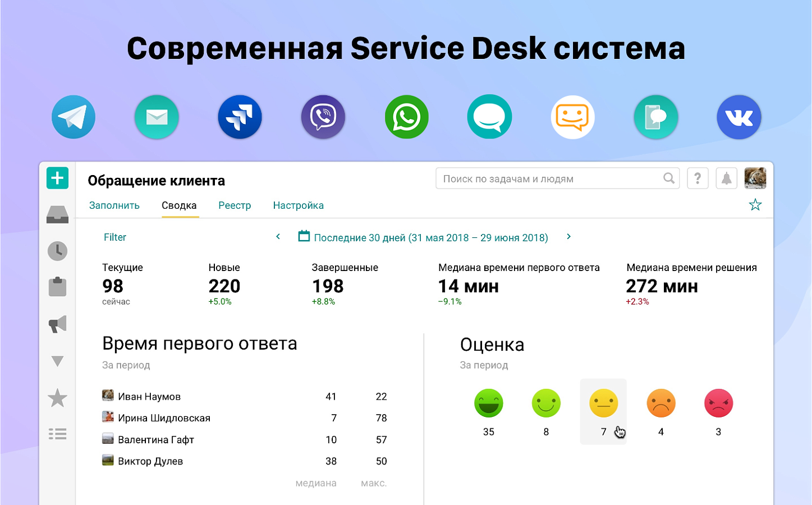Open the clock icon in sidebar

(x=57, y=251)
